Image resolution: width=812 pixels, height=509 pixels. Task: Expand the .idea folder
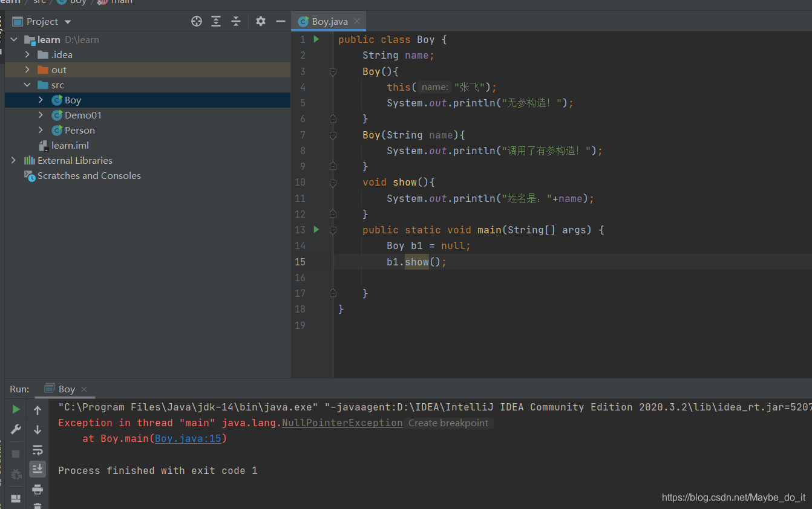[x=27, y=54]
